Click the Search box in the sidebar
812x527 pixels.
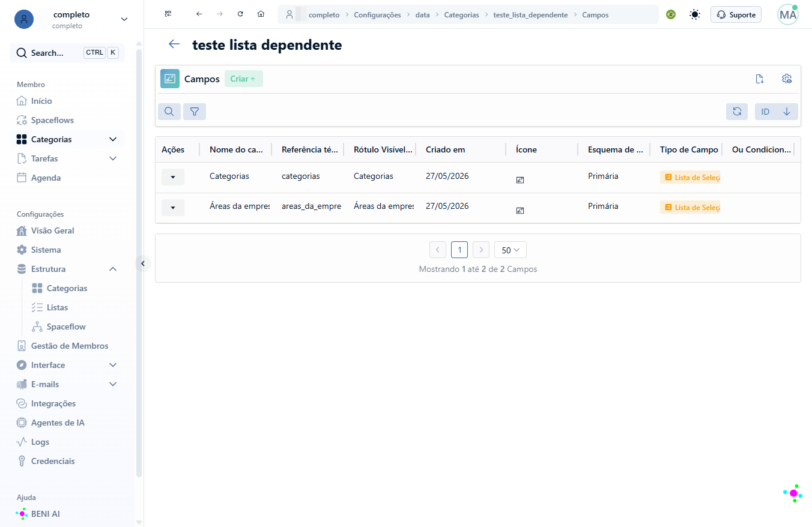[67, 53]
